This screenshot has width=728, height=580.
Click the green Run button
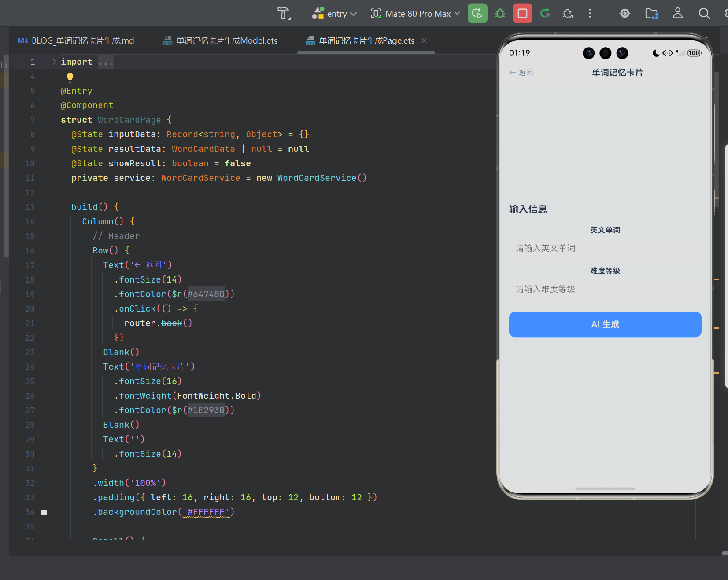477,13
